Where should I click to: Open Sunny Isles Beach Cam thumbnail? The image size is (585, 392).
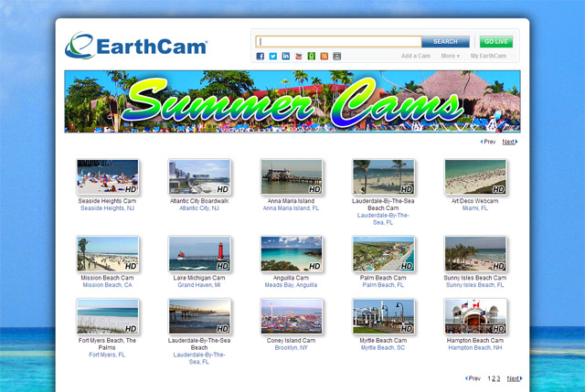475,254
